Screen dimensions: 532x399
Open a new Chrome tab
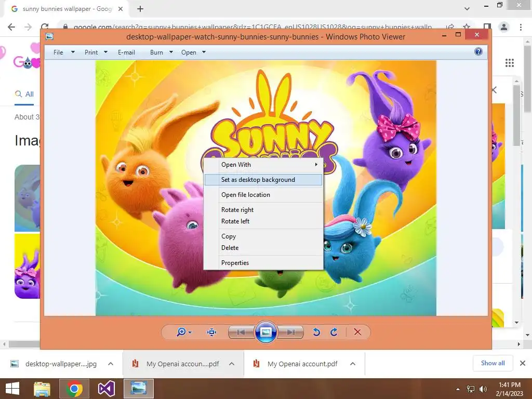click(x=140, y=9)
